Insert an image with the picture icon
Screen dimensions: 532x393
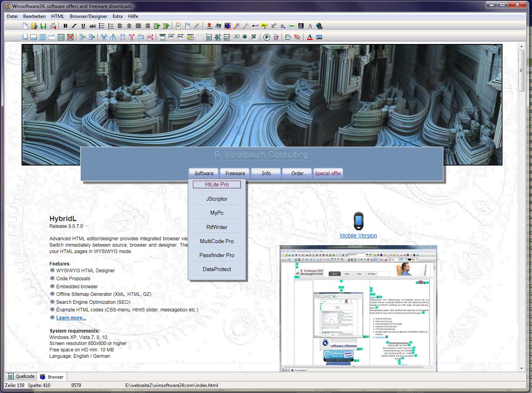click(319, 37)
